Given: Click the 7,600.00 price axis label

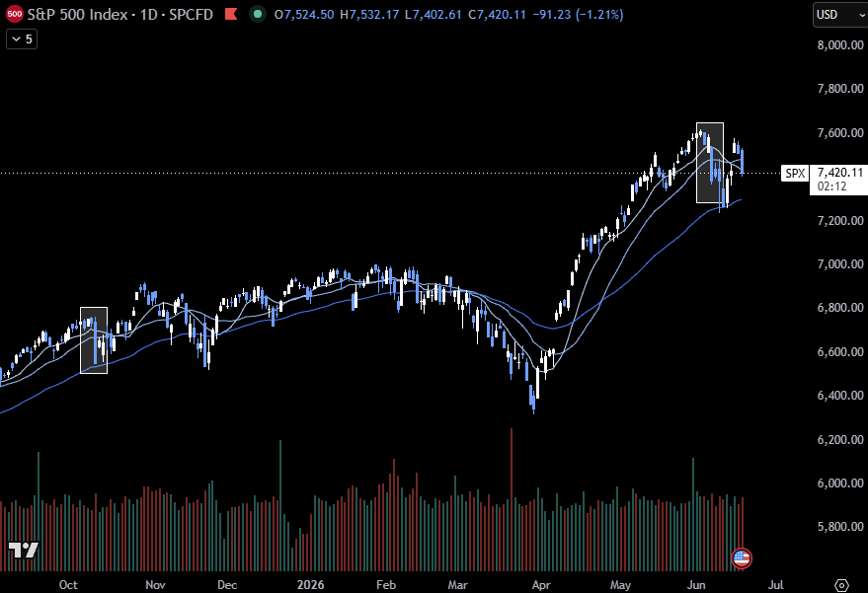Looking at the screenshot, I should click(x=840, y=133).
